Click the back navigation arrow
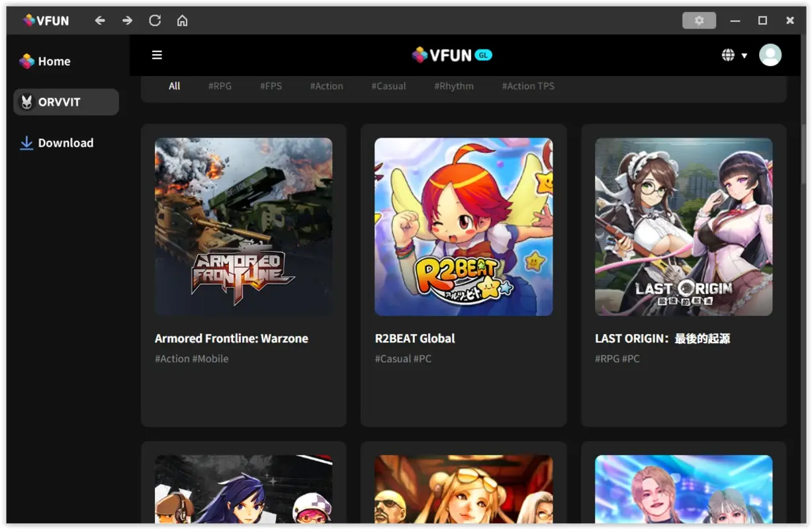812x529 pixels. 100,20
